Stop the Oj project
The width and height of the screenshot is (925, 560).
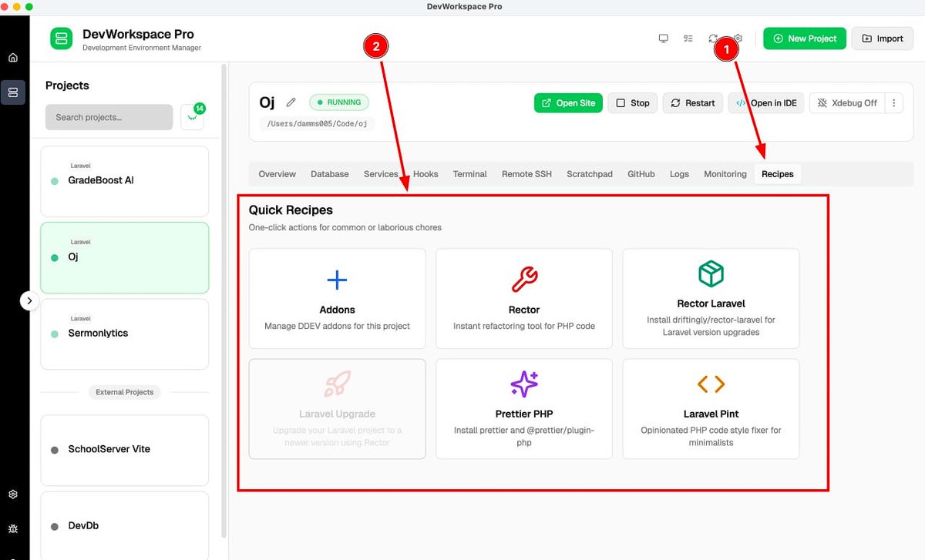[633, 102]
